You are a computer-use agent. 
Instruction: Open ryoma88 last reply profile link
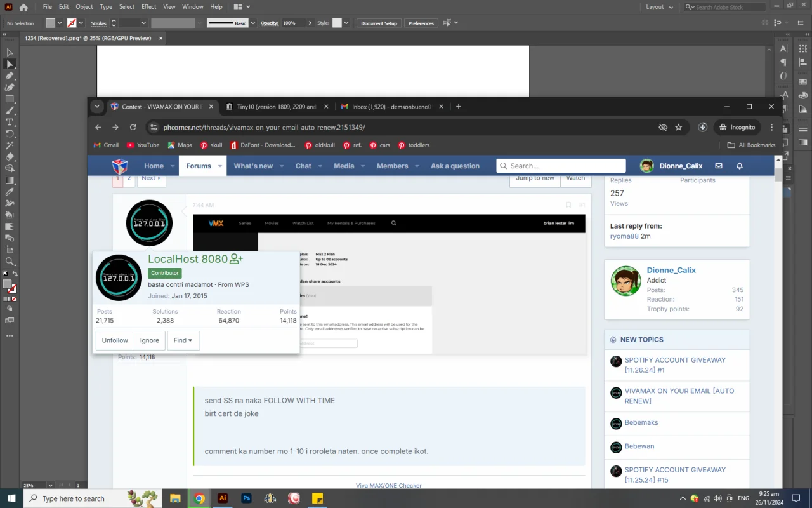(624, 236)
